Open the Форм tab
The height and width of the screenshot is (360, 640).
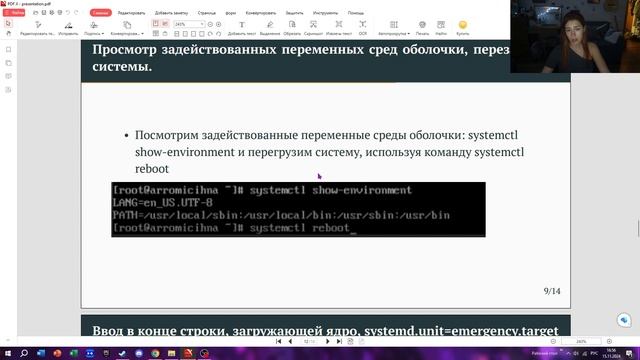point(231,13)
